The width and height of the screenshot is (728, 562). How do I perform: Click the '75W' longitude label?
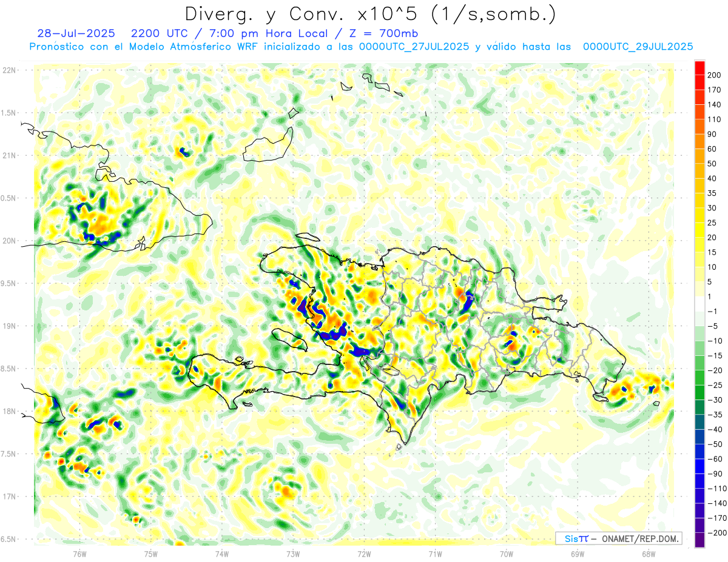(151, 554)
